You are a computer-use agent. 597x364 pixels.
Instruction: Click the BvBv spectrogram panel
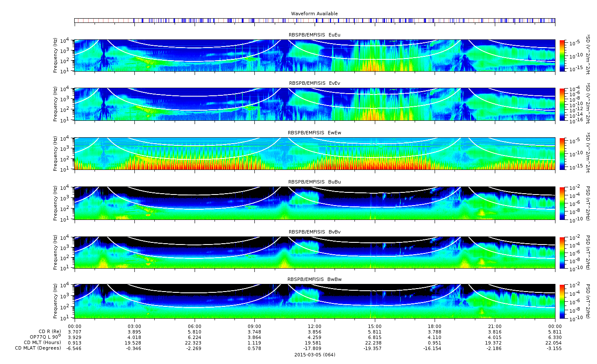(x=315, y=252)
